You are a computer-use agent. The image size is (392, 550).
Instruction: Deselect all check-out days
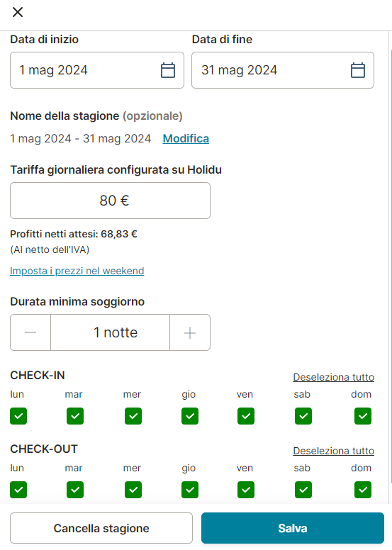point(333,451)
